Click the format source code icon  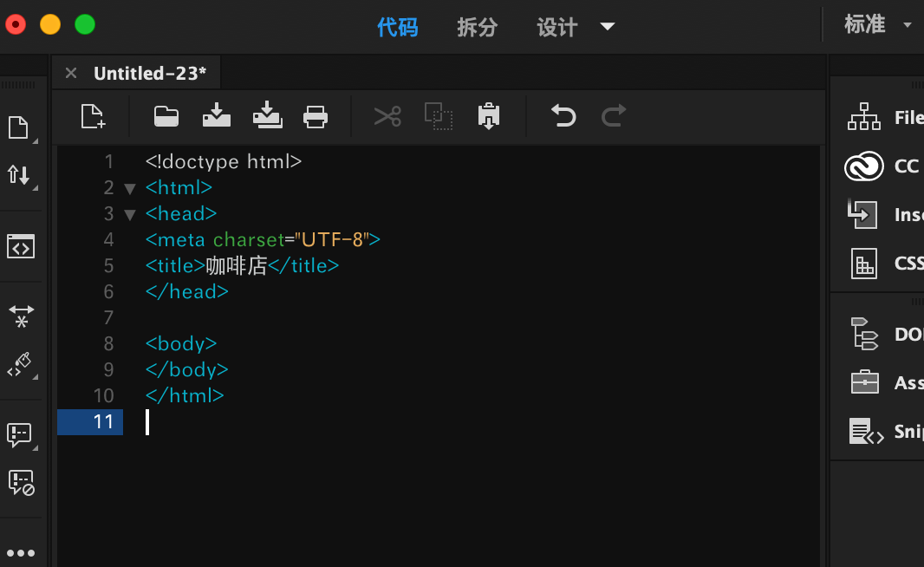point(19,365)
